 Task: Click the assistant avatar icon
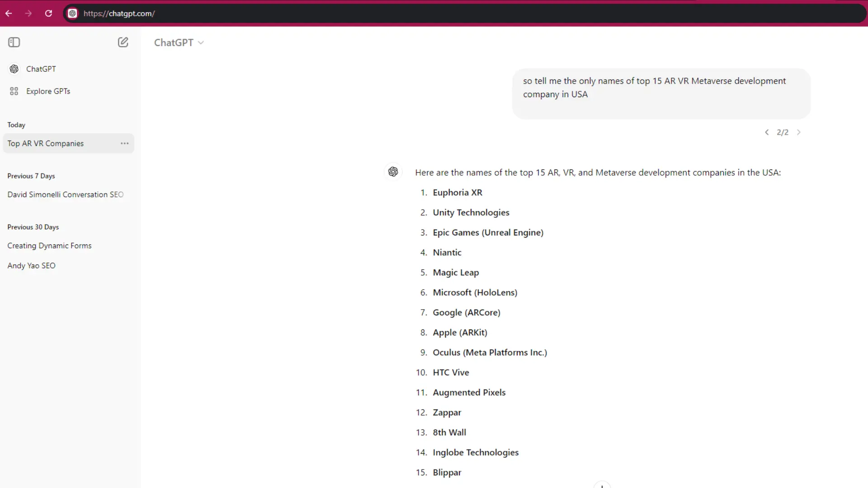tap(393, 172)
